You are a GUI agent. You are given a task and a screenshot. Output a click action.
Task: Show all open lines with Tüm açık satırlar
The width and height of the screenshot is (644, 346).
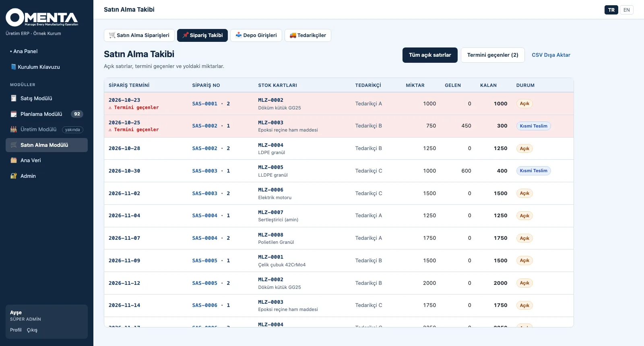(x=430, y=55)
